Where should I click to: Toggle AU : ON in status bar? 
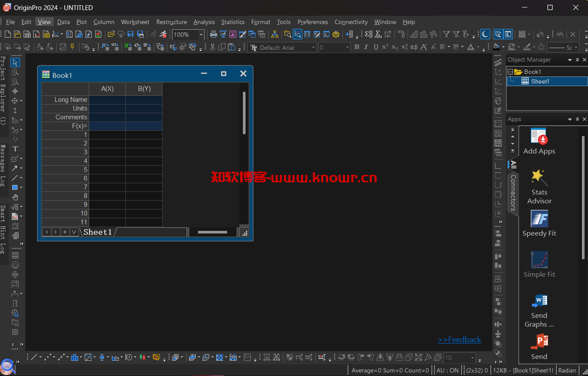pyautogui.click(x=448, y=370)
